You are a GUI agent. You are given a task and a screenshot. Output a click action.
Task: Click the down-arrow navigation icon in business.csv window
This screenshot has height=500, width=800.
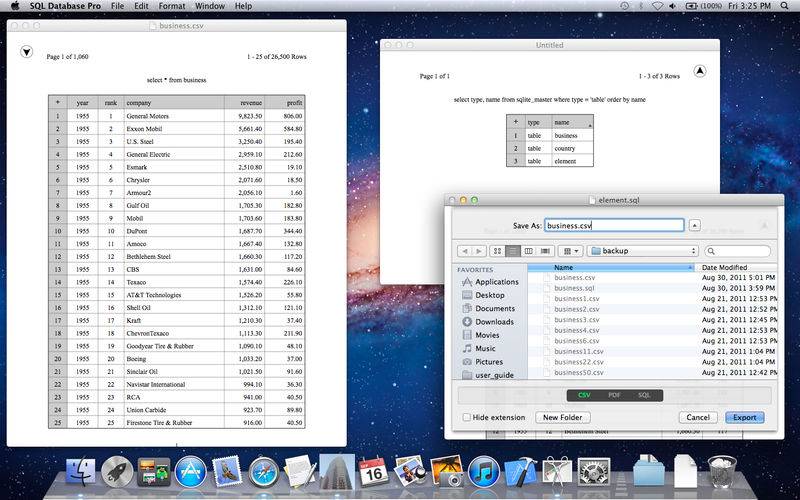(x=27, y=52)
